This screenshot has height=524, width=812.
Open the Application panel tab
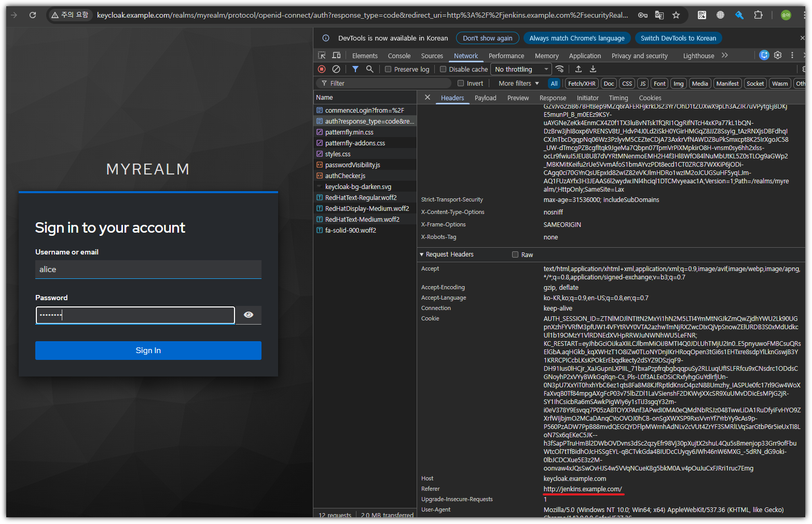click(x=585, y=56)
